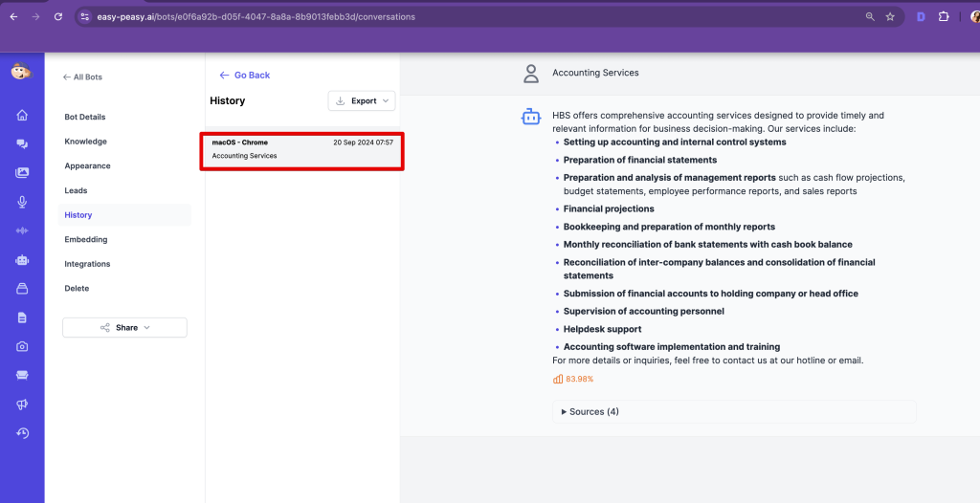Open the chat bubbles icon in sidebar
Image resolution: width=980 pixels, height=503 pixels.
click(22, 144)
